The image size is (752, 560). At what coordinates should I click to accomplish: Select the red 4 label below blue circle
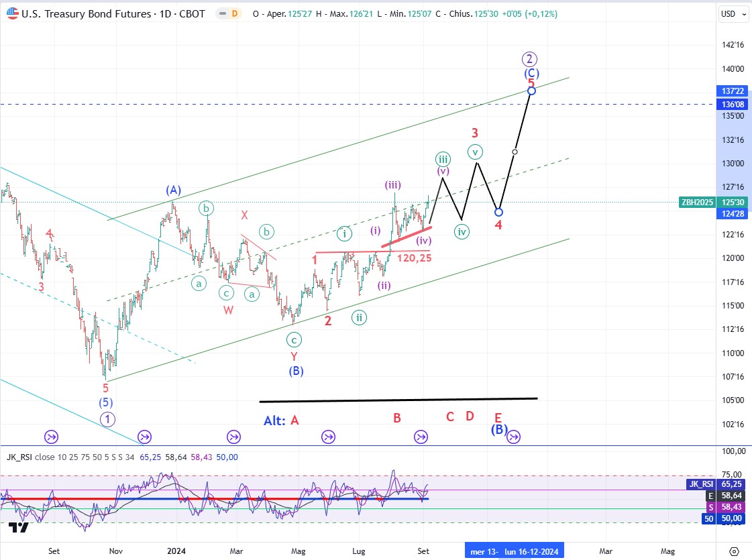[x=498, y=225]
